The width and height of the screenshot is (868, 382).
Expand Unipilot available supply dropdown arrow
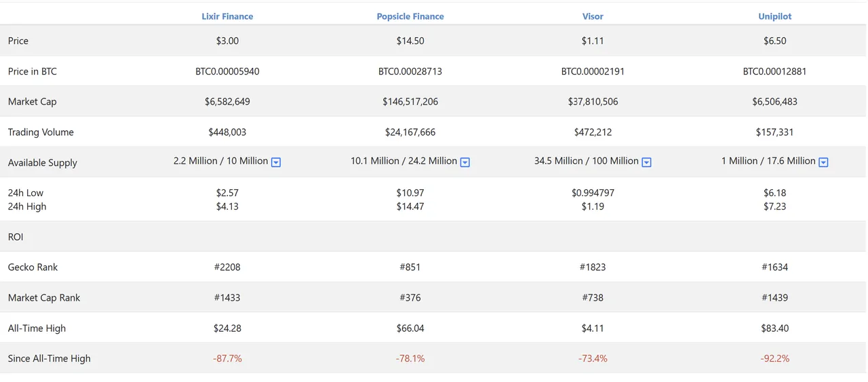click(823, 162)
